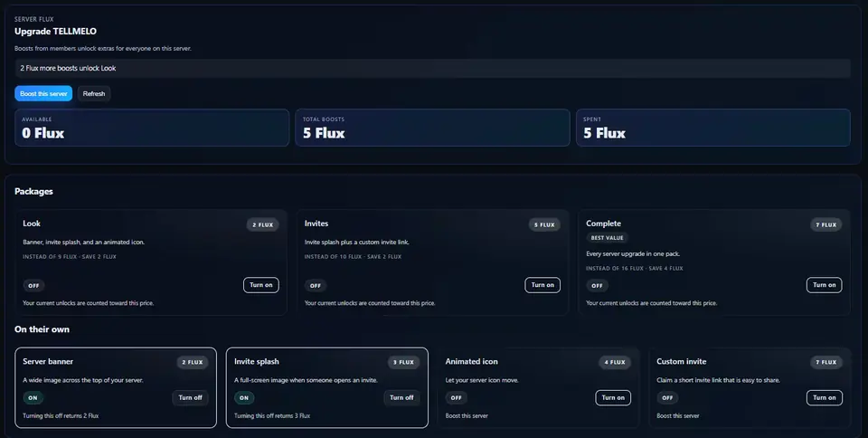
Task: Click the 7 FLUX badge on Complete package
Action: (x=826, y=224)
